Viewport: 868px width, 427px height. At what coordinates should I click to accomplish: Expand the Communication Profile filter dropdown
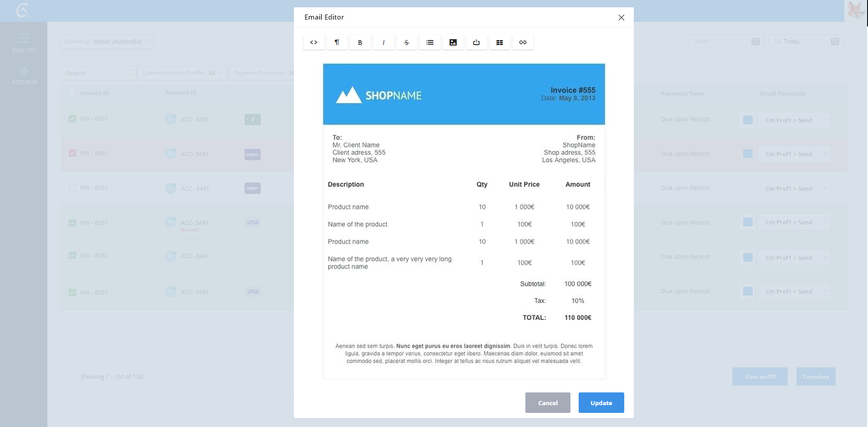pos(182,73)
